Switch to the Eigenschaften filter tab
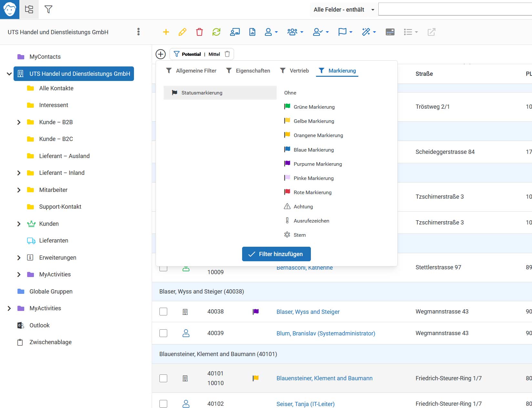 click(x=248, y=71)
